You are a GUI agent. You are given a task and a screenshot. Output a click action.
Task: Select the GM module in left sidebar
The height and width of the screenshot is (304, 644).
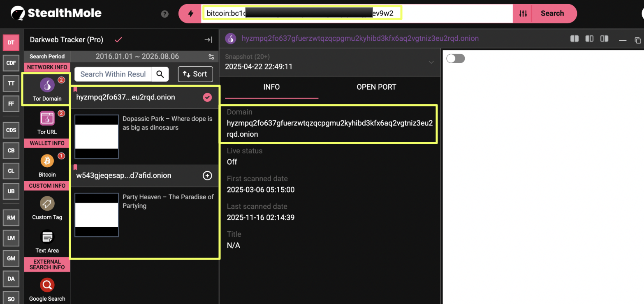point(11,258)
